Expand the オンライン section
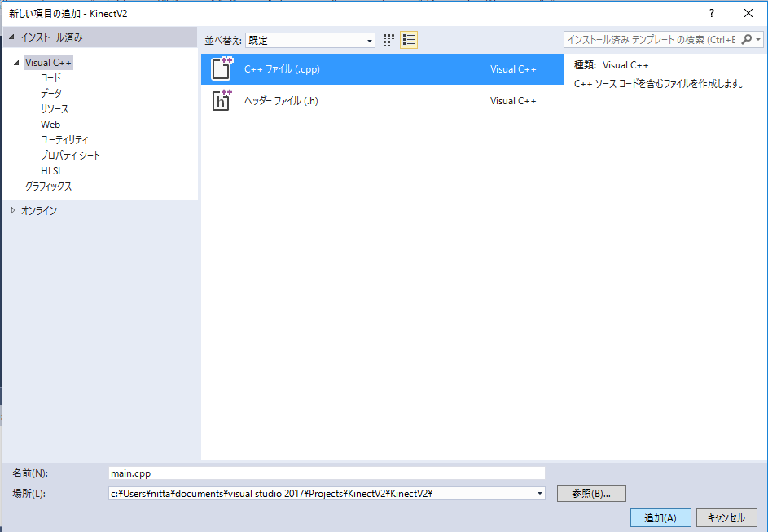 coord(12,210)
